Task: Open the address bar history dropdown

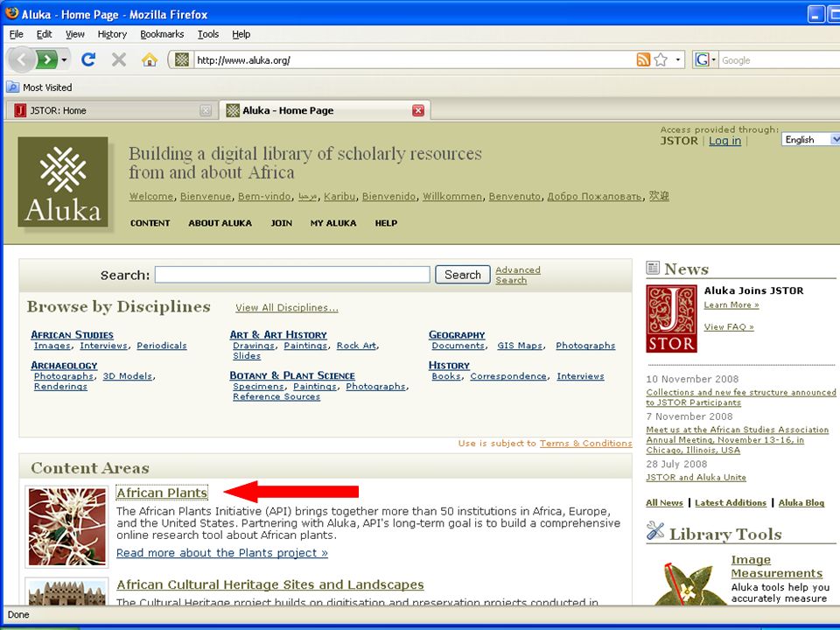Action: point(677,59)
